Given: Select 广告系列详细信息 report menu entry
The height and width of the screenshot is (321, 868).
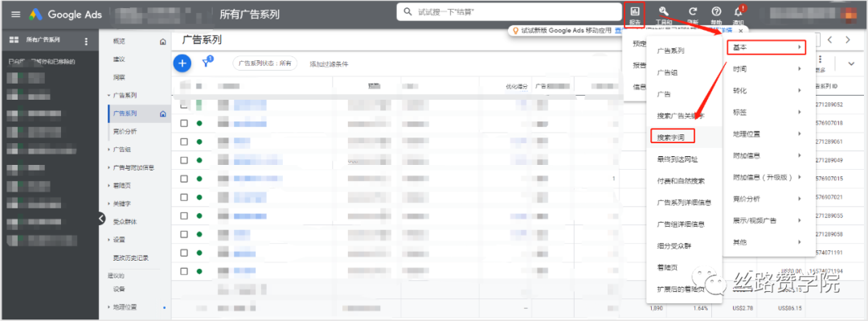Looking at the screenshot, I should [684, 203].
